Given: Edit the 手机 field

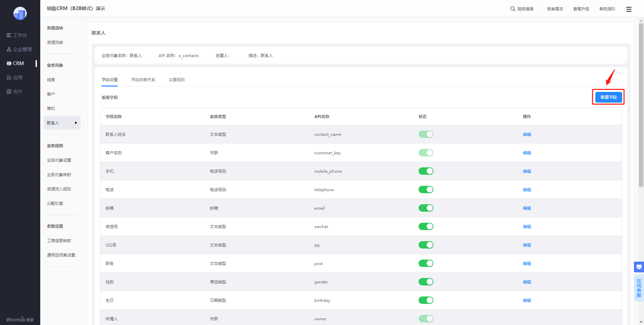Looking at the screenshot, I should point(527,171).
